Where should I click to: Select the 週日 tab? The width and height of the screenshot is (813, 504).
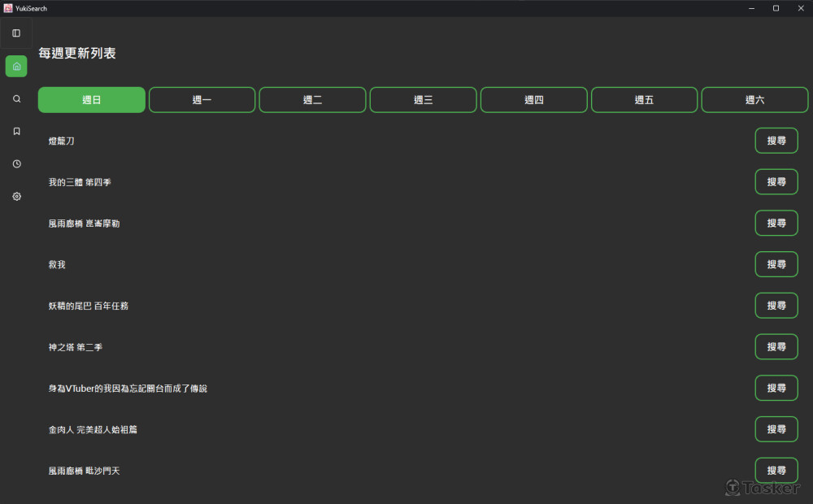point(92,100)
